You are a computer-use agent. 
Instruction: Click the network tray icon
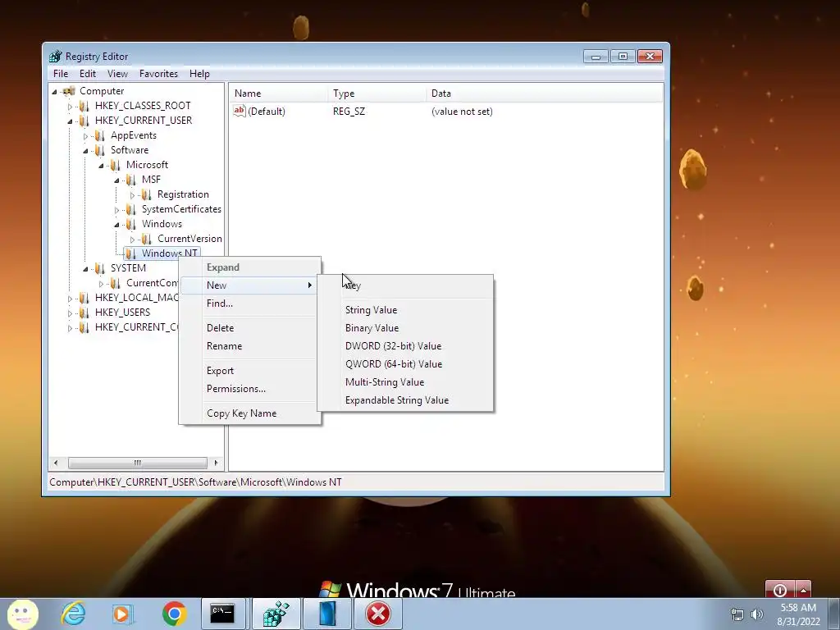(x=737, y=614)
